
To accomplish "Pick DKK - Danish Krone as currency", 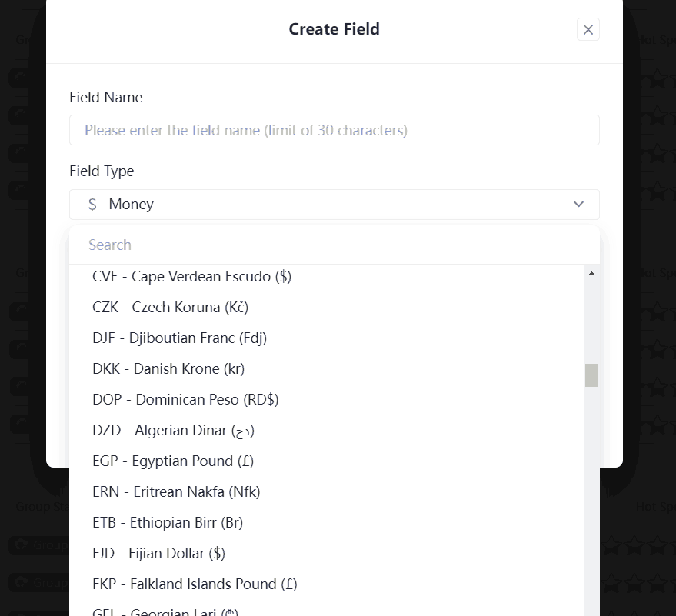I will [168, 368].
